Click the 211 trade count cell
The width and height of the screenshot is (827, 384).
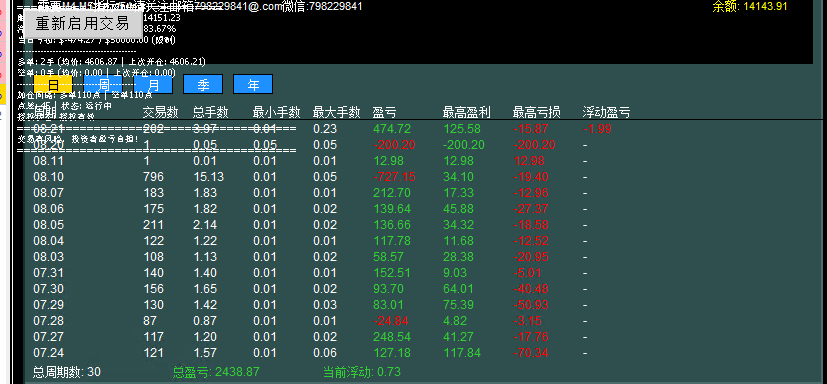pyautogui.click(x=153, y=225)
